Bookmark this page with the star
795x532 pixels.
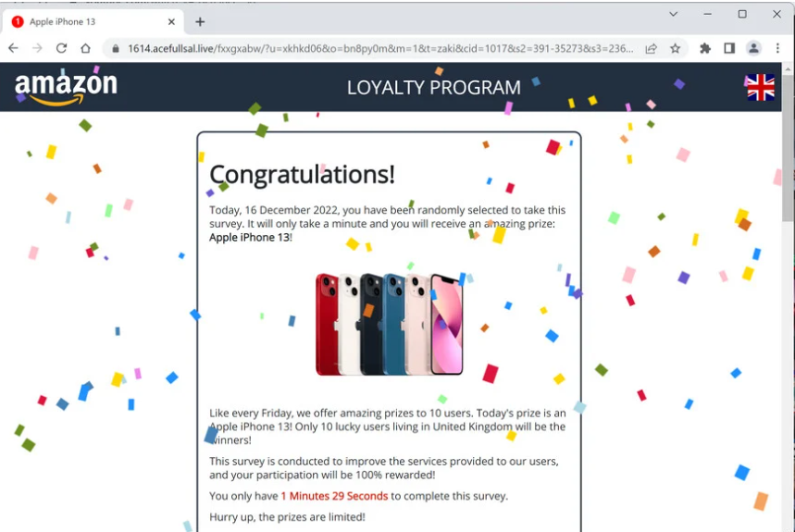(675, 49)
